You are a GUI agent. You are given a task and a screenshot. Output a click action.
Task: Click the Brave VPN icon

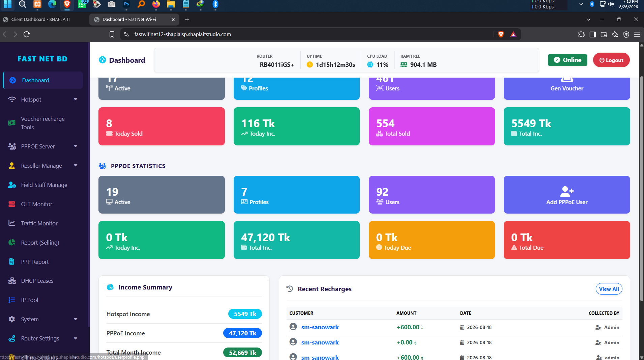point(626,34)
